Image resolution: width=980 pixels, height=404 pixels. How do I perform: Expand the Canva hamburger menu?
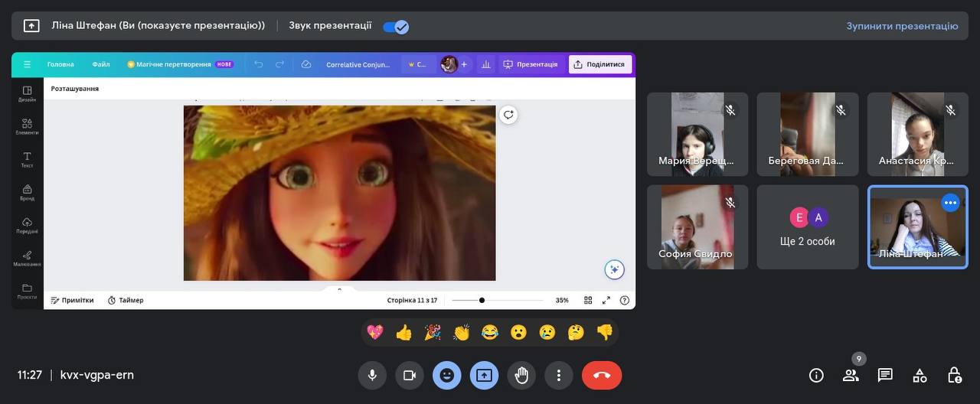click(28, 64)
